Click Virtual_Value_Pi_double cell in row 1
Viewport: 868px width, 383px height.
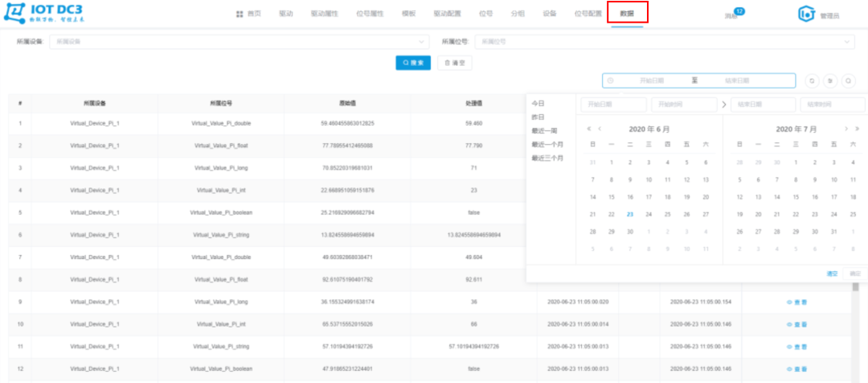click(221, 123)
